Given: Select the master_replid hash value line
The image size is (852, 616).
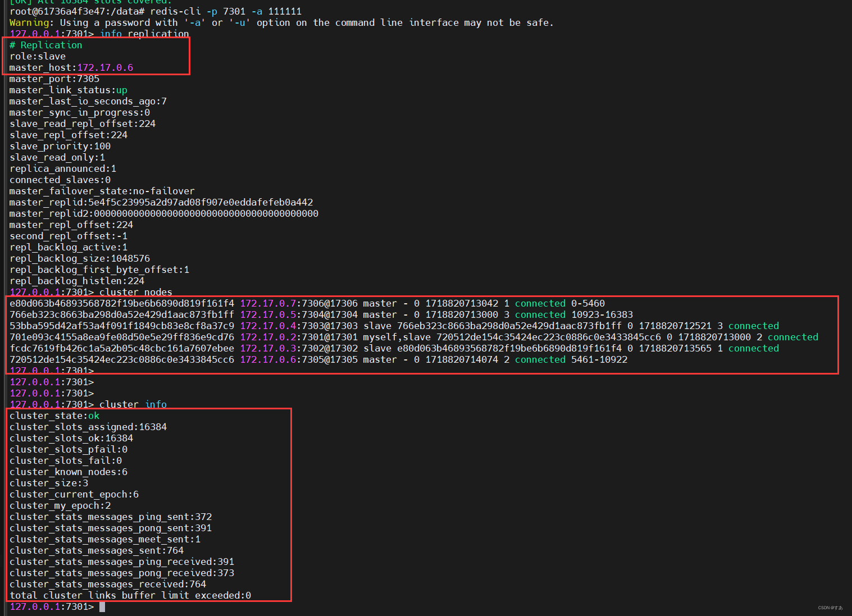Looking at the screenshot, I should [x=161, y=202].
